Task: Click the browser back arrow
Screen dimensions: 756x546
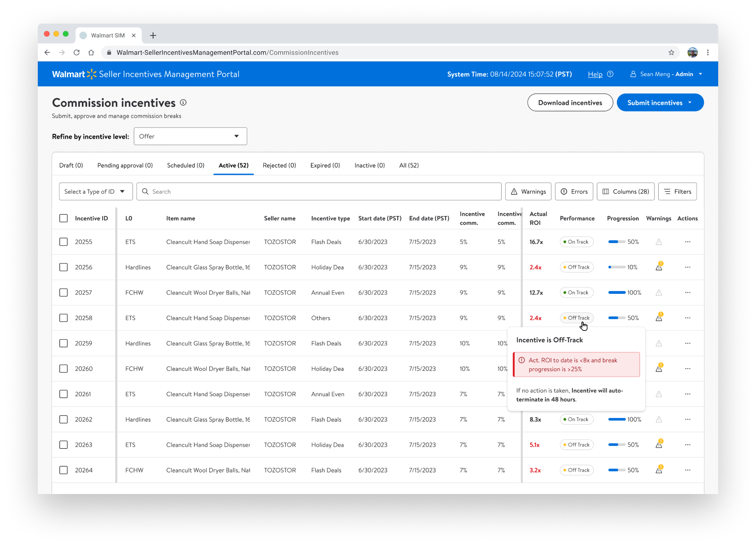Action: click(47, 52)
